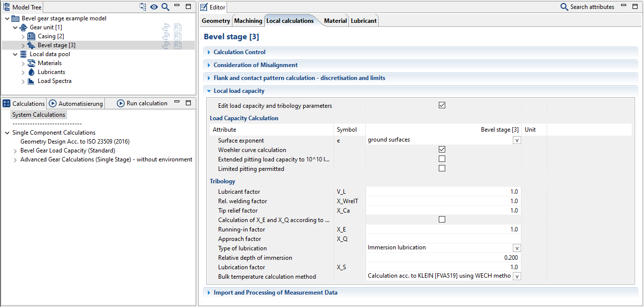Click the Calculations panel calculator icon

tap(5, 103)
